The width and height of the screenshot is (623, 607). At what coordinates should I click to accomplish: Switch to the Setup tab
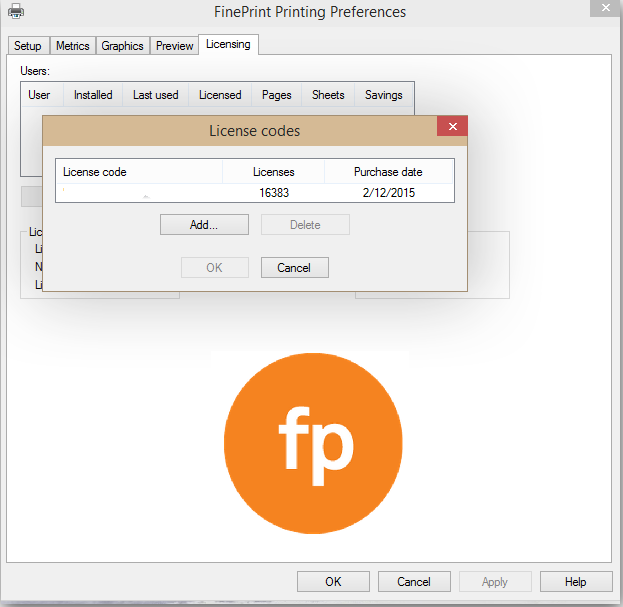coord(28,46)
